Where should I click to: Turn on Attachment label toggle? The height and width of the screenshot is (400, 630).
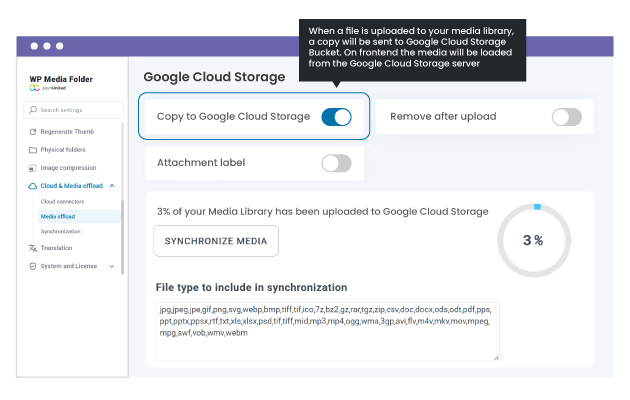[336, 163]
